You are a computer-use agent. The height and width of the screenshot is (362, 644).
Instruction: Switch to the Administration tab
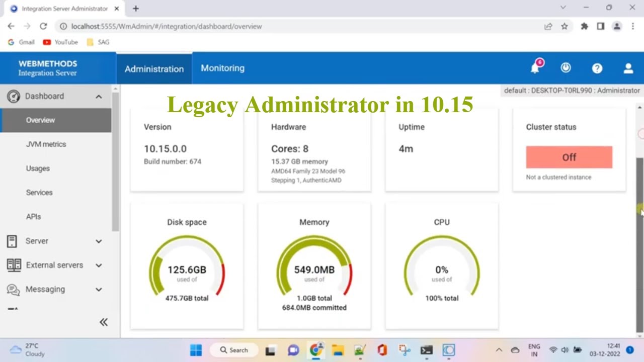point(154,69)
